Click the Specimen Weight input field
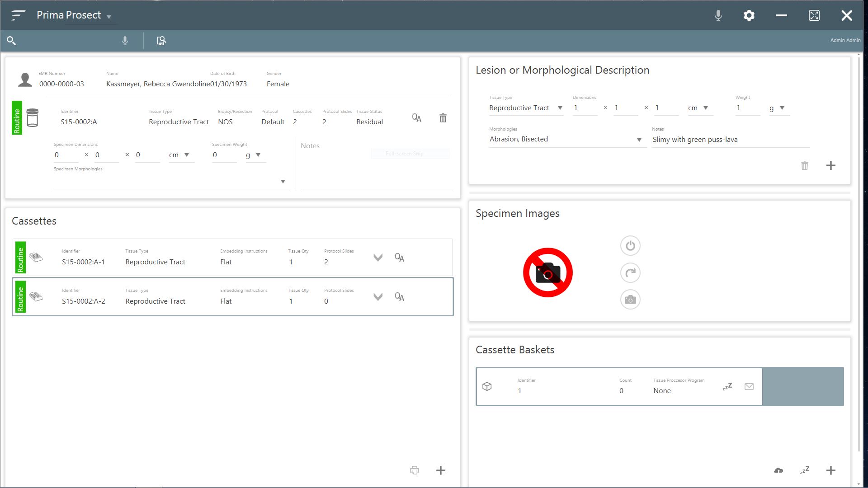This screenshot has width=868, height=488. tap(224, 155)
